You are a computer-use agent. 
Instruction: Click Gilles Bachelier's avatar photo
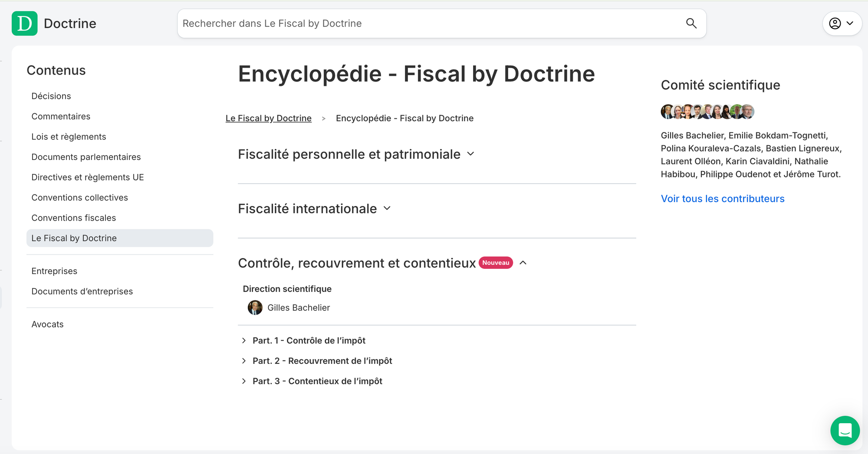(255, 308)
